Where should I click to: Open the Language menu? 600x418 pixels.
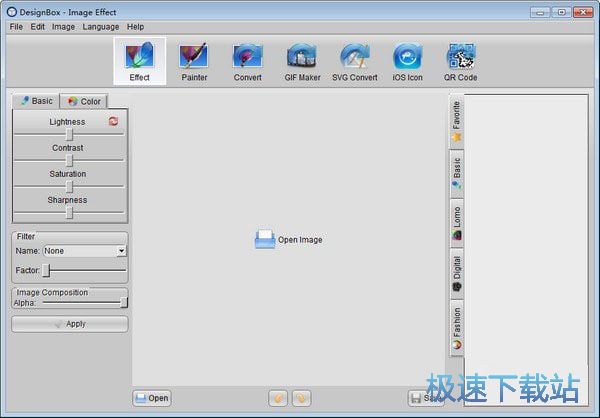pos(100,27)
